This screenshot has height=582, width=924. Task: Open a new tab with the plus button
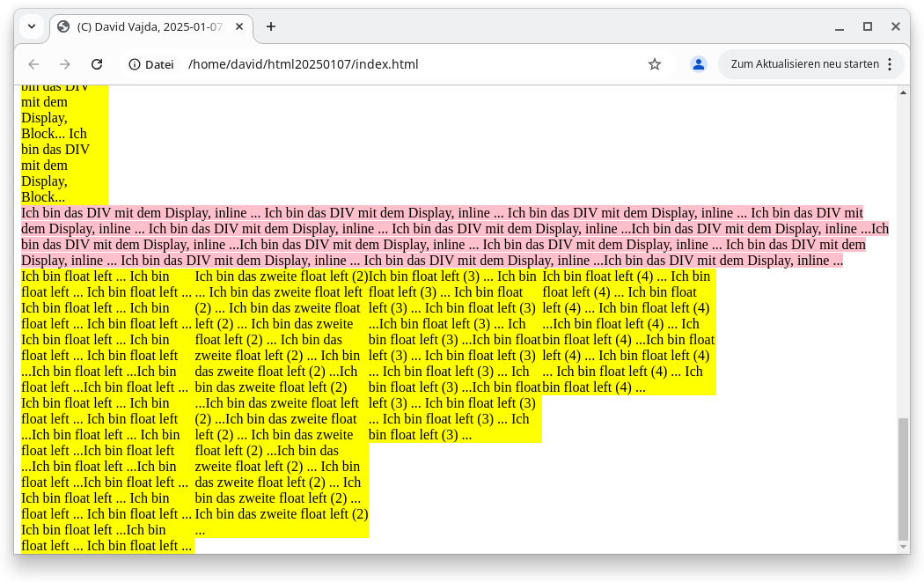(x=270, y=26)
